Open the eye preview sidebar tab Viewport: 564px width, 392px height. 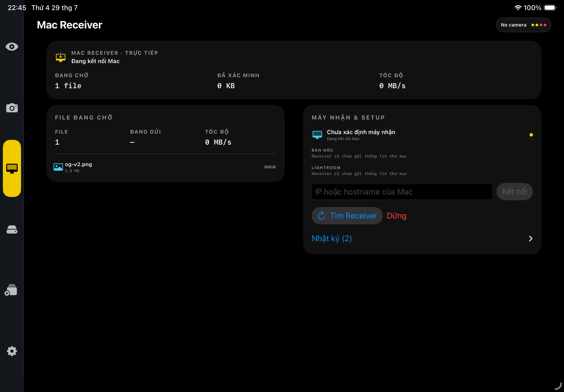click(12, 47)
